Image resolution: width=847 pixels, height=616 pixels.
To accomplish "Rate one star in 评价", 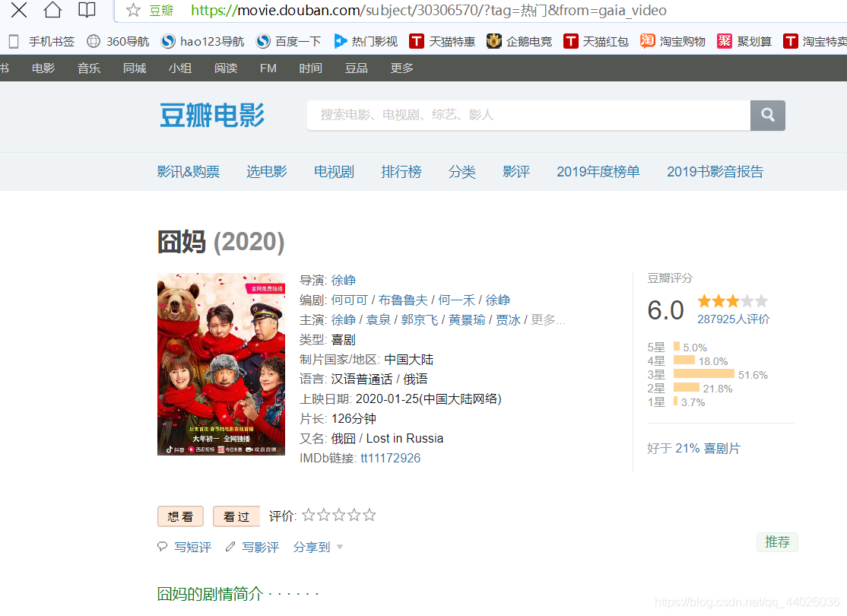I will tap(309, 515).
